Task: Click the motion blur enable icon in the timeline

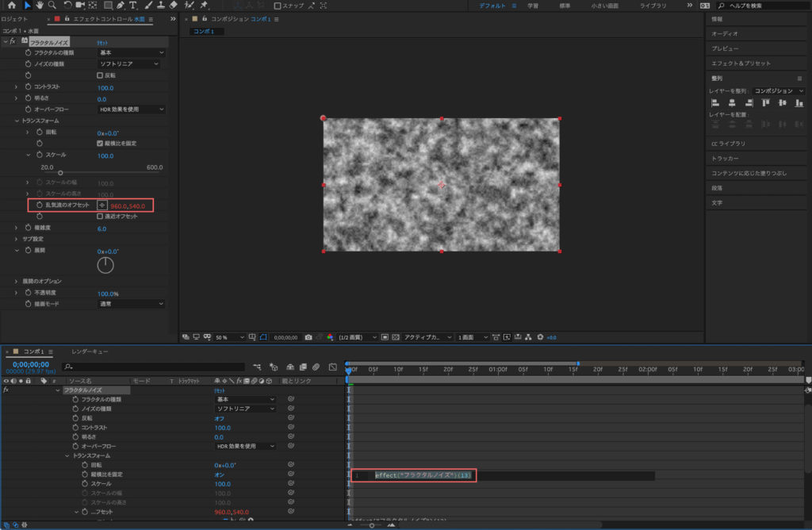Action: (316, 367)
